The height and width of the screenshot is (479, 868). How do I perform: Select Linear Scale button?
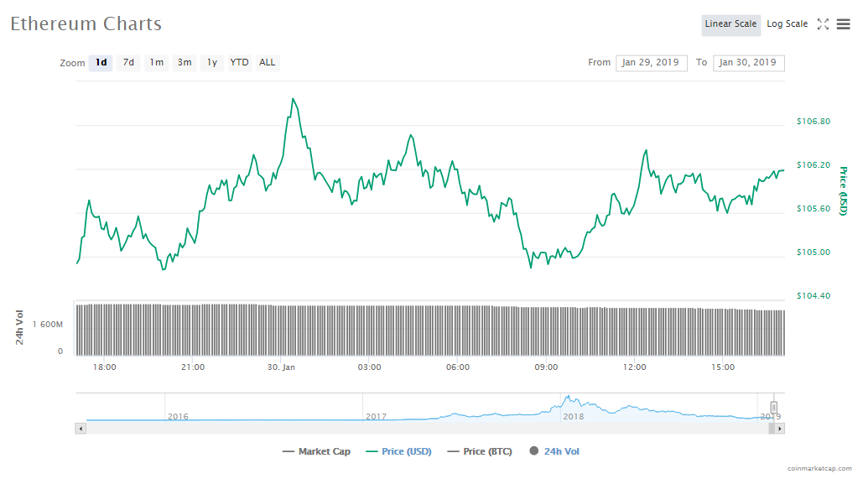pyautogui.click(x=730, y=24)
